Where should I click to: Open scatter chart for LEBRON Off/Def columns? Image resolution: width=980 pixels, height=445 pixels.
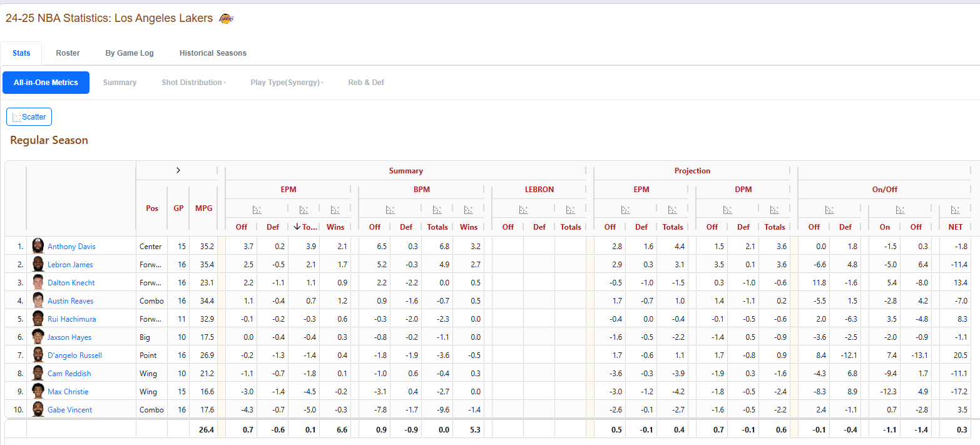tap(524, 210)
